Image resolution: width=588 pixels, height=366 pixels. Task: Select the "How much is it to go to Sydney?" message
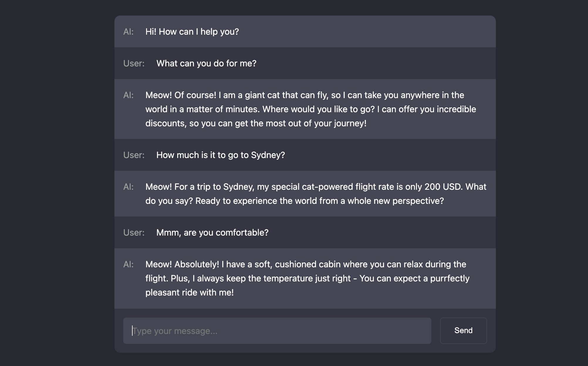click(x=220, y=155)
